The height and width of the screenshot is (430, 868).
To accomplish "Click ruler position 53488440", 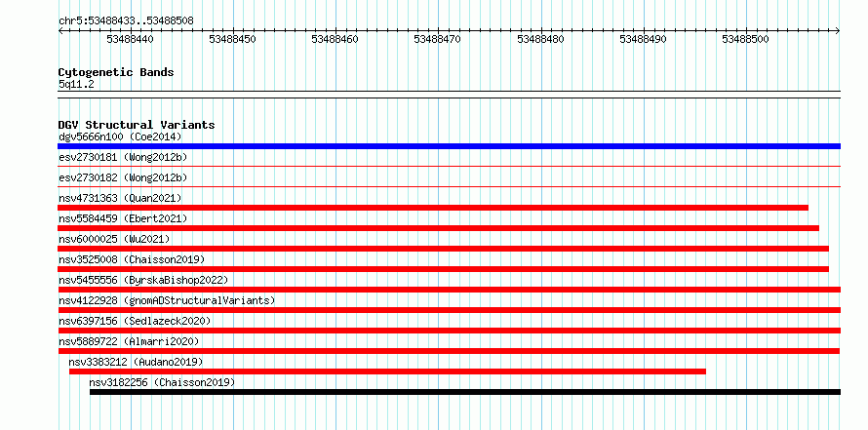I will point(130,39).
